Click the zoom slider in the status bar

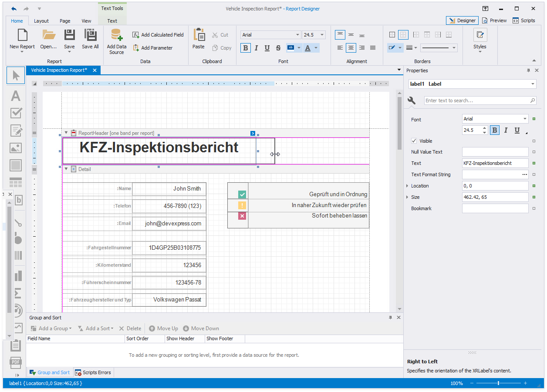click(498, 383)
